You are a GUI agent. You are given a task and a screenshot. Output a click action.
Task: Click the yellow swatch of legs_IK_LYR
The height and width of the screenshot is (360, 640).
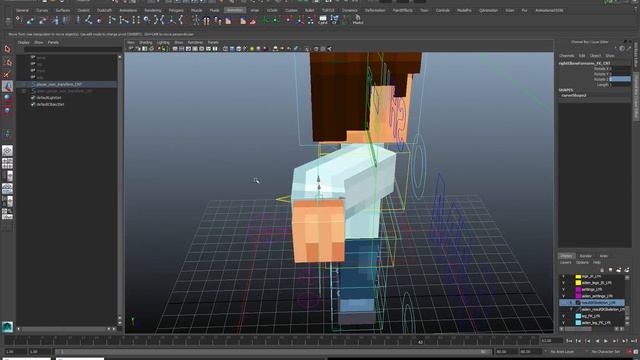coord(578,276)
